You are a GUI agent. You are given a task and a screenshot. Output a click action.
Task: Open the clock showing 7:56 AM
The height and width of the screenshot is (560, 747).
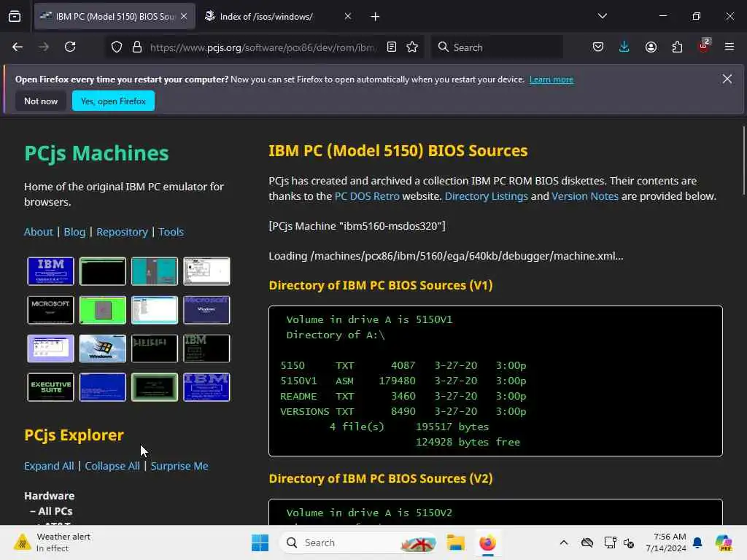(x=665, y=542)
